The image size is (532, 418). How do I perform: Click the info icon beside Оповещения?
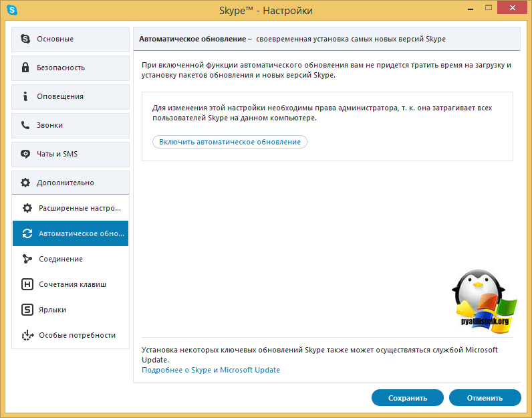[25, 96]
